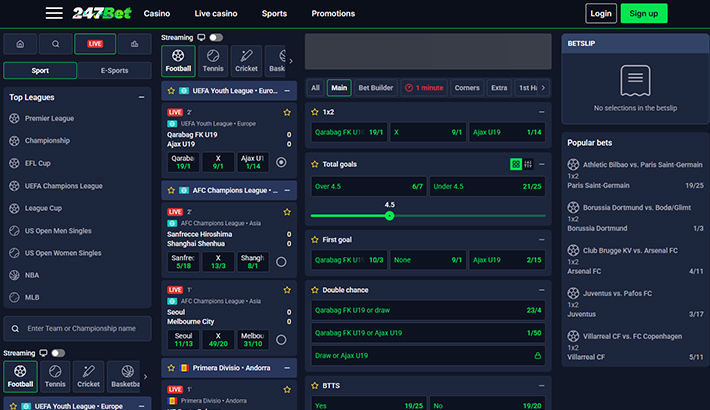Switch to the E-Sports tab
Screen dimensions: 710x410
[115, 71]
